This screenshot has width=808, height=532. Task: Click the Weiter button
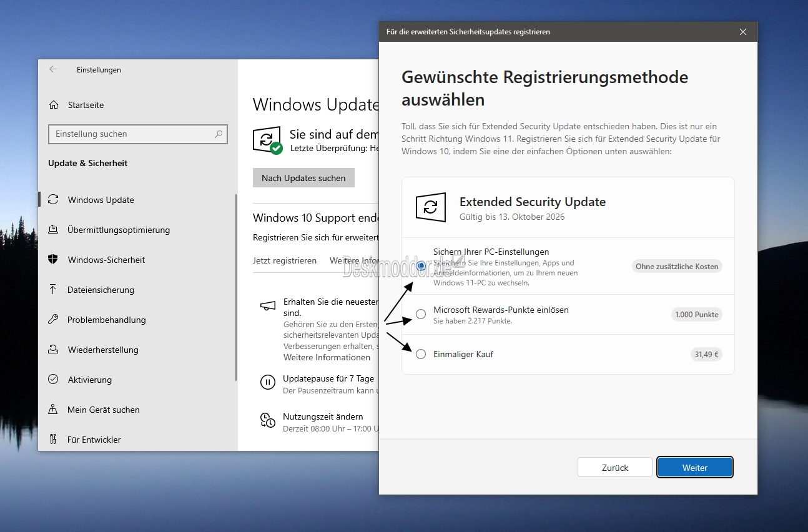point(695,467)
